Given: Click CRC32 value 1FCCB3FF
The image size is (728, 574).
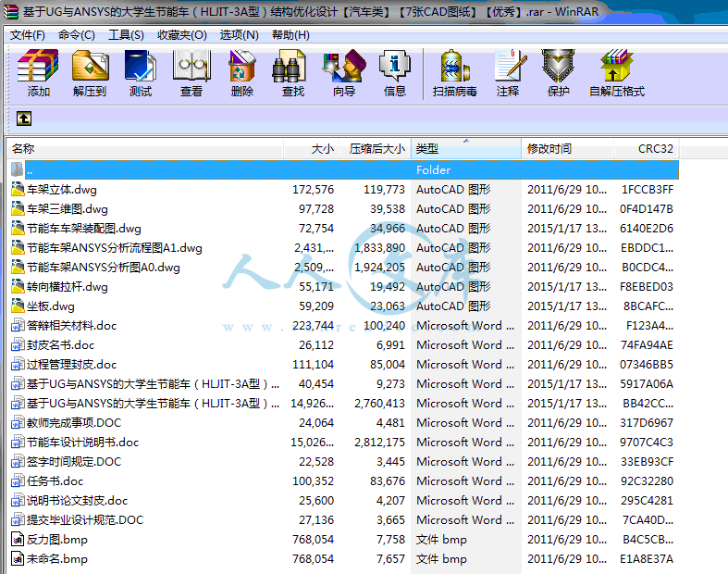Looking at the screenshot, I should pyautogui.click(x=648, y=190).
